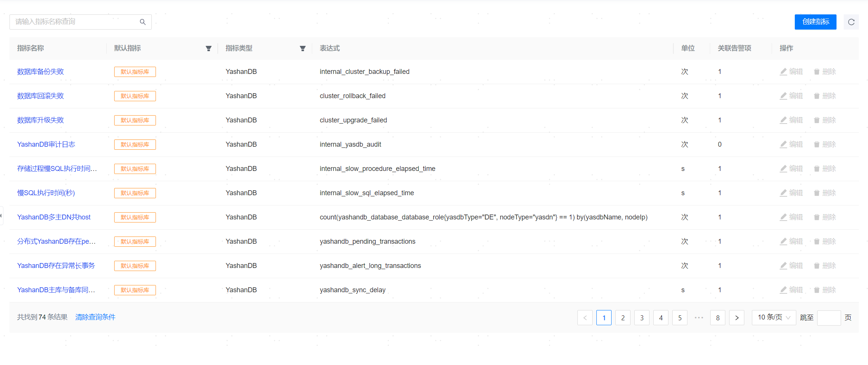Open the 指标类型 column filter
The width and height of the screenshot is (868, 365).
pyautogui.click(x=302, y=49)
